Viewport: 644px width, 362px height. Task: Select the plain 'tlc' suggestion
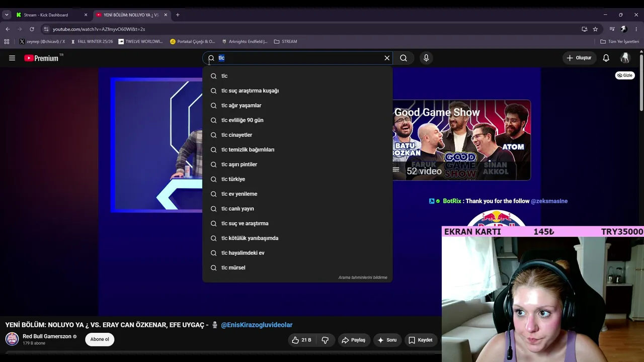tap(297, 76)
